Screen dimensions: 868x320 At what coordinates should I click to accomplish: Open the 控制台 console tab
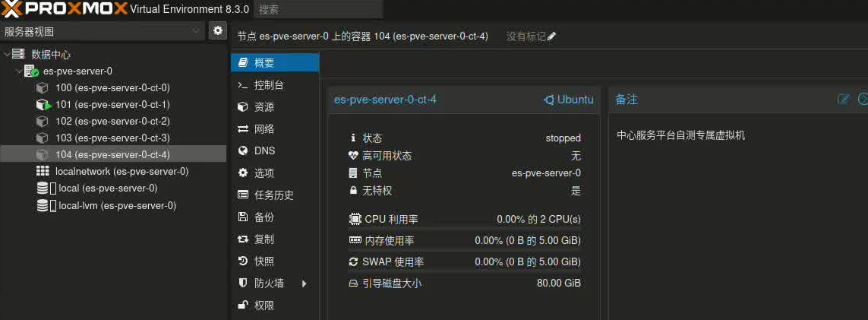pos(269,85)
